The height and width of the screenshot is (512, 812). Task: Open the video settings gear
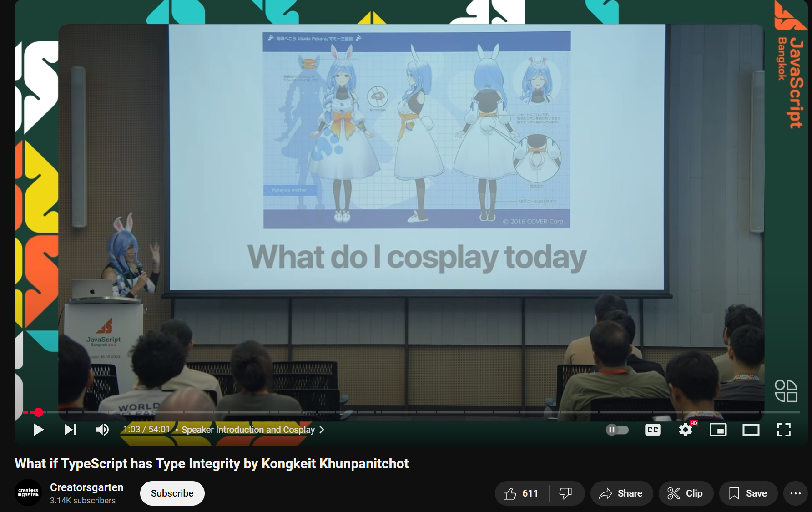(686, 430)
